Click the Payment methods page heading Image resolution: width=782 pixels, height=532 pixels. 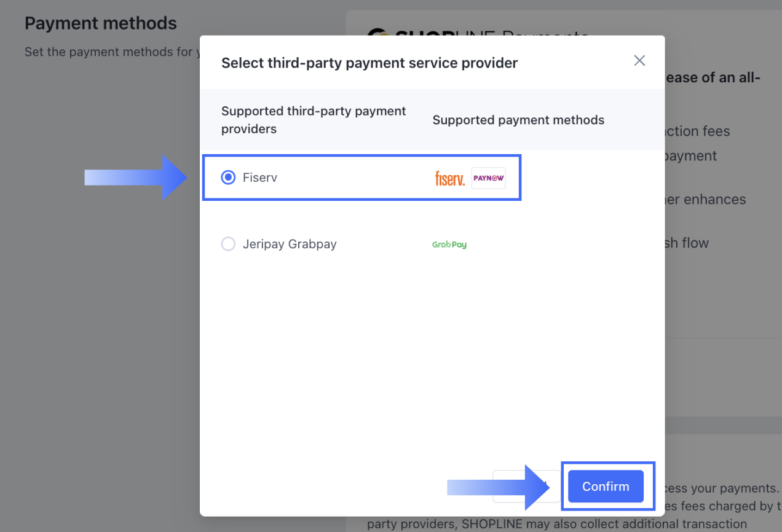tap(101, 23)
